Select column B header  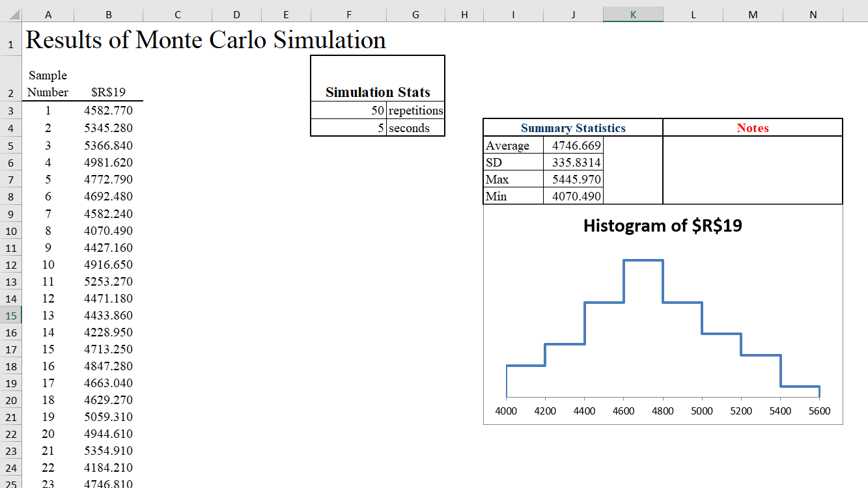pos(108,14)
